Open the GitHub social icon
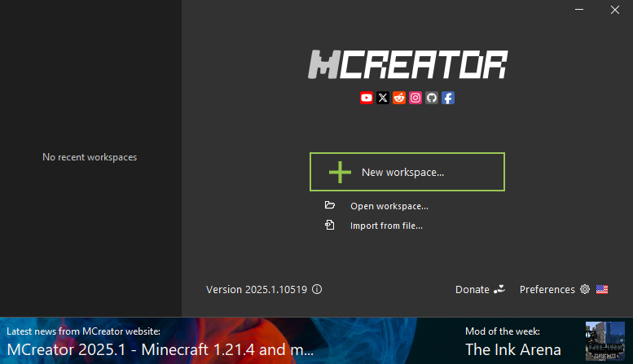 click(x=432, y=98)
